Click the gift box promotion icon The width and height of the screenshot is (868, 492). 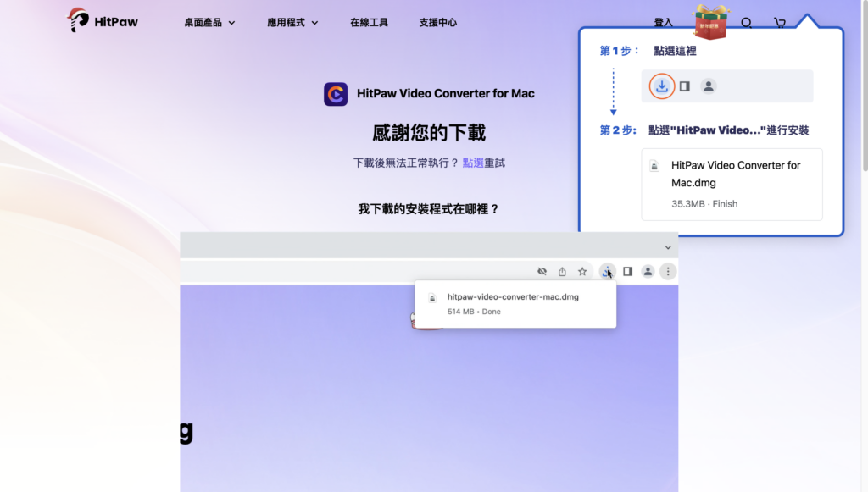click(711, 22)
